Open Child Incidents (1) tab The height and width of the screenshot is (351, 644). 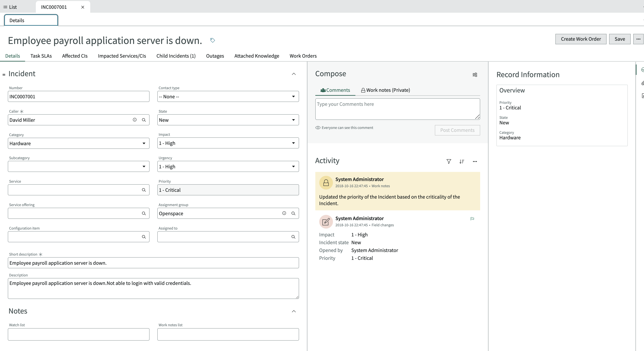coord(176,56)
